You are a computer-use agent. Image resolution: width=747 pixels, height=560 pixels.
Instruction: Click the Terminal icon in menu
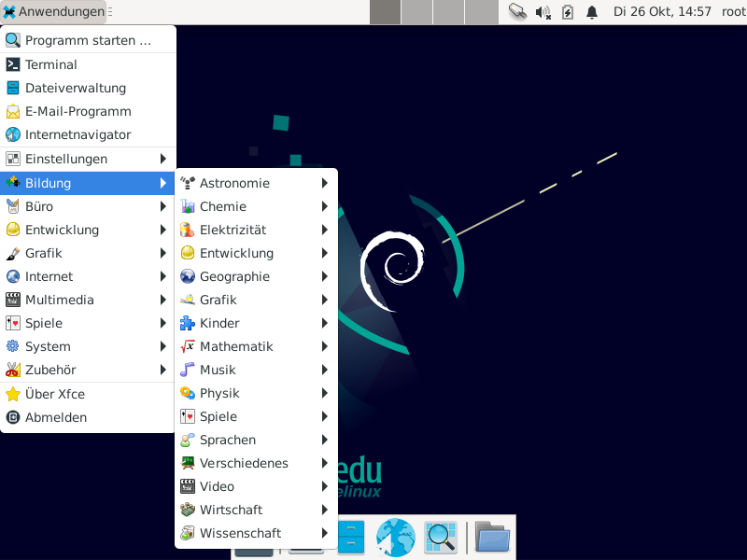click(x=13, y=64)
